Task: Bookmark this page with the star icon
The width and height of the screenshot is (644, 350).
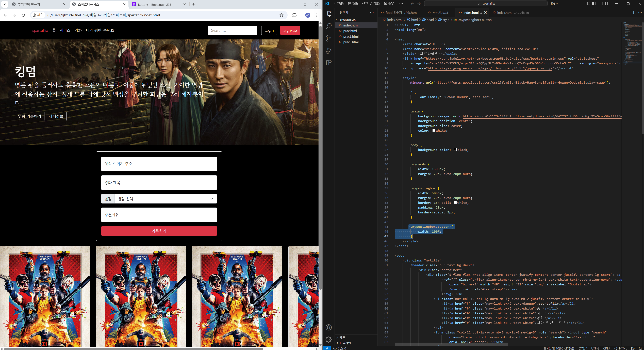Action: [x=282, y=15]
